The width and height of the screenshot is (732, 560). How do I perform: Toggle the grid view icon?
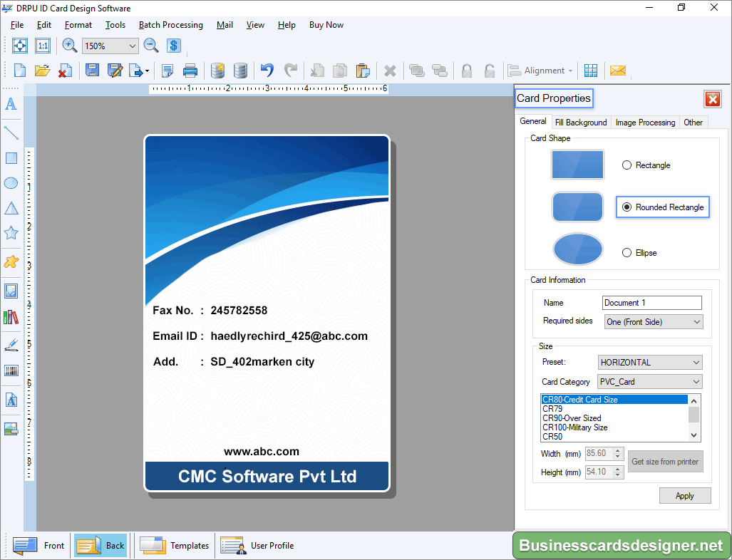591,71
